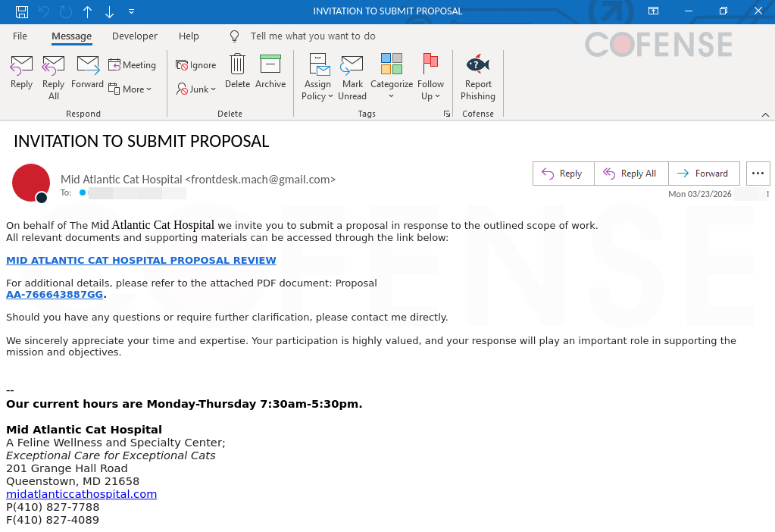Switch to the Developer tab
Screen dimensions: 775x532
pos(134,36)
